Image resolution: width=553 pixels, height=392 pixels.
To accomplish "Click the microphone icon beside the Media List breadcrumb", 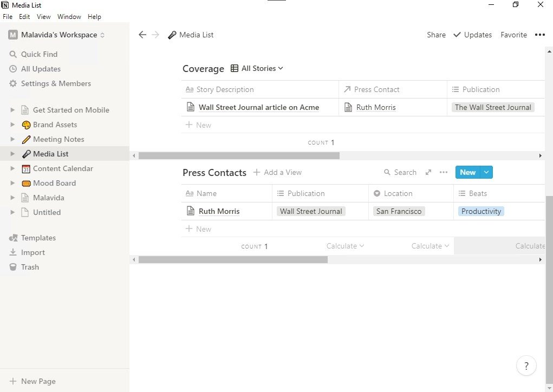I will (x=172, y=35).
